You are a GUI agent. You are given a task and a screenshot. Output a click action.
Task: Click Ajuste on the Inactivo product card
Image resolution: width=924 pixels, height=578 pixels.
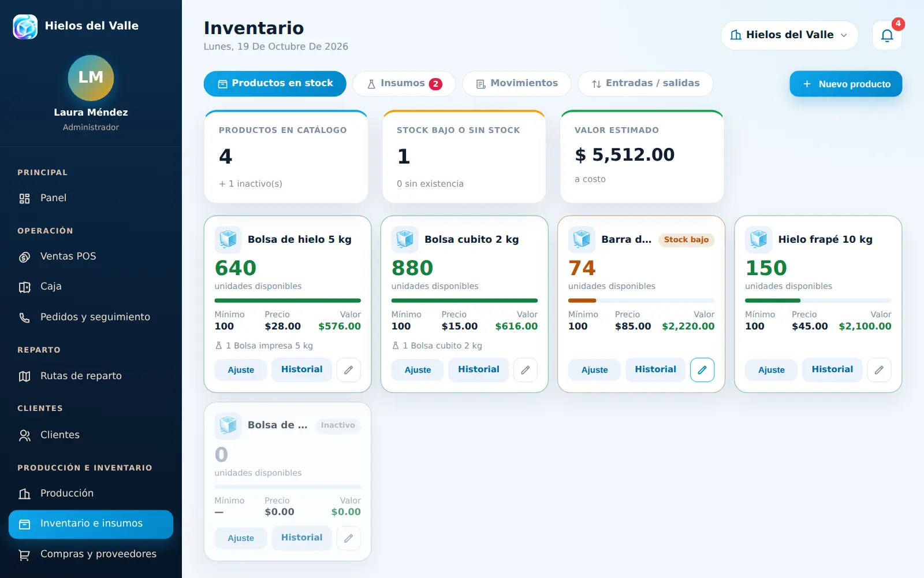[x=241, y=538]
